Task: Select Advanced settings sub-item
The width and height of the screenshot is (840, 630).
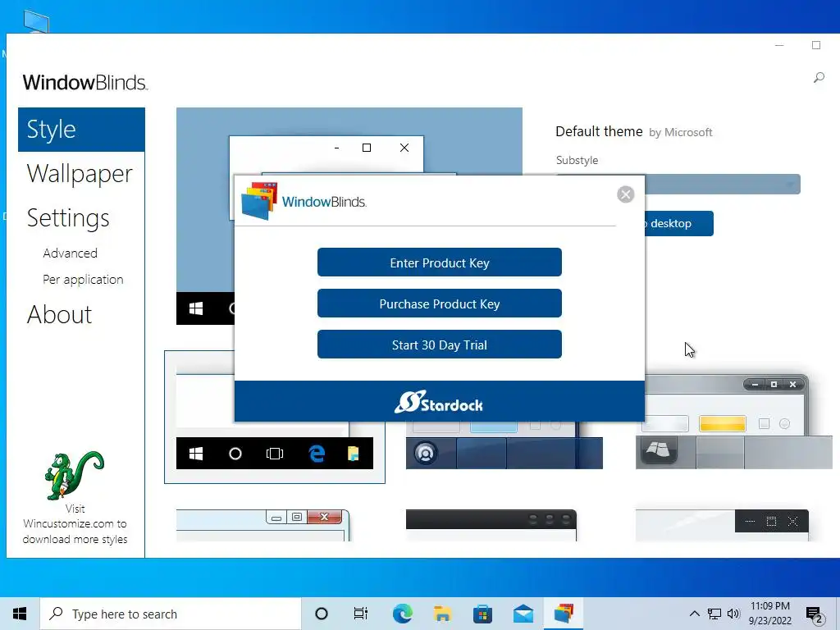Action: (x=71, y=253)
